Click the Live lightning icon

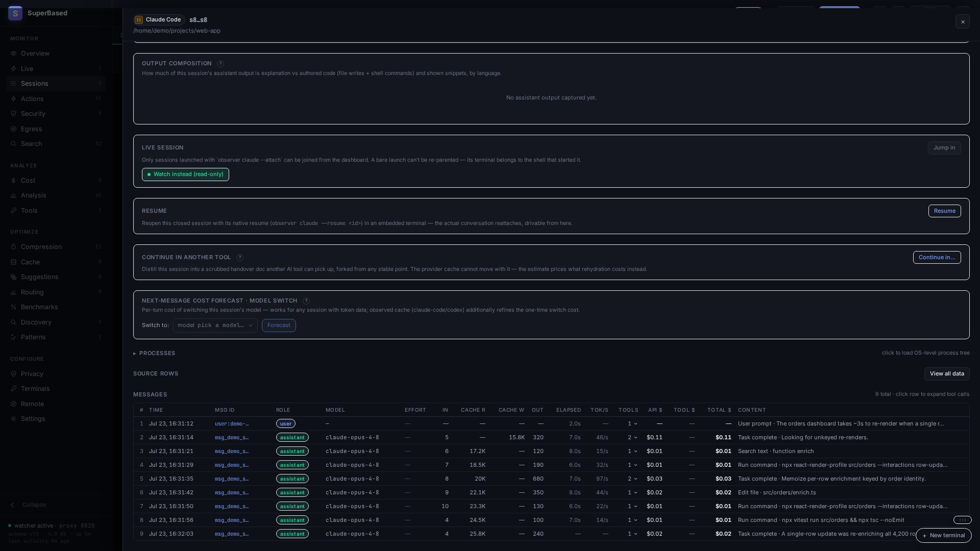point(14,69)
